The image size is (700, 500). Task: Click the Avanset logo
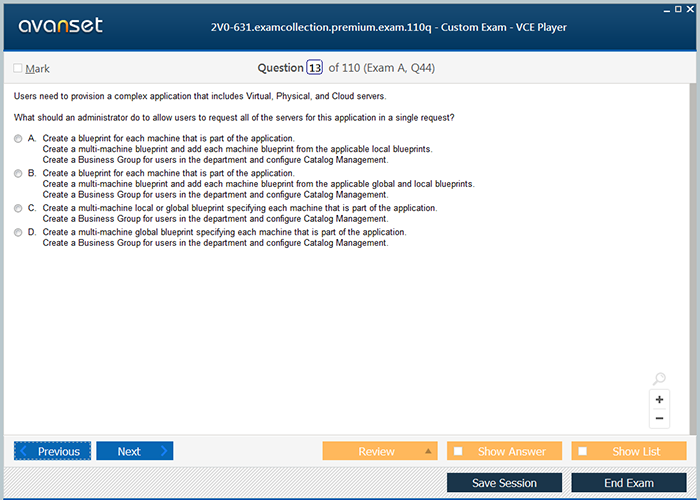[58, 26]
